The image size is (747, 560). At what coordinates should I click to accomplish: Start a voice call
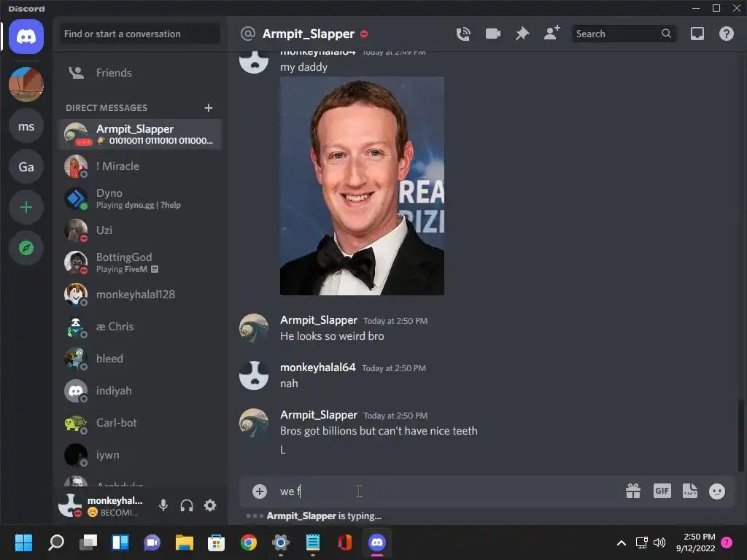pyautogui.click(x=463, y=34)
